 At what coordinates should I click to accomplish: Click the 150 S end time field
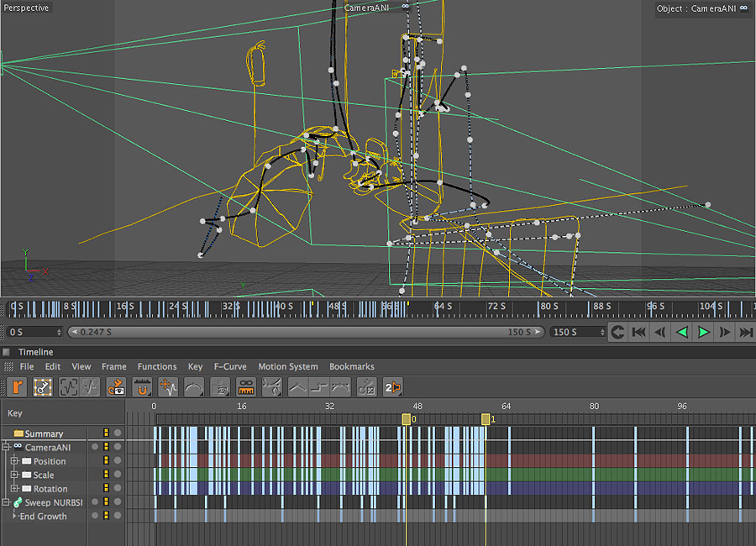[575, 332]
